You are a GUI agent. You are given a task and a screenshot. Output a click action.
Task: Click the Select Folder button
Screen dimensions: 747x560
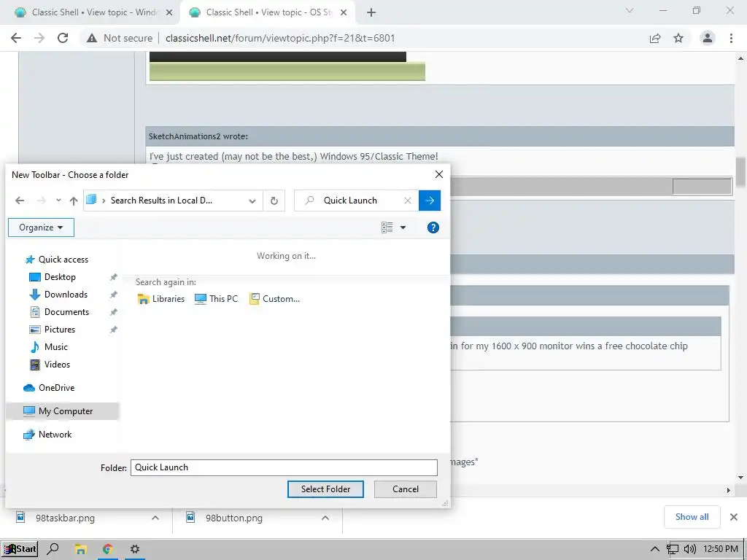325,489
